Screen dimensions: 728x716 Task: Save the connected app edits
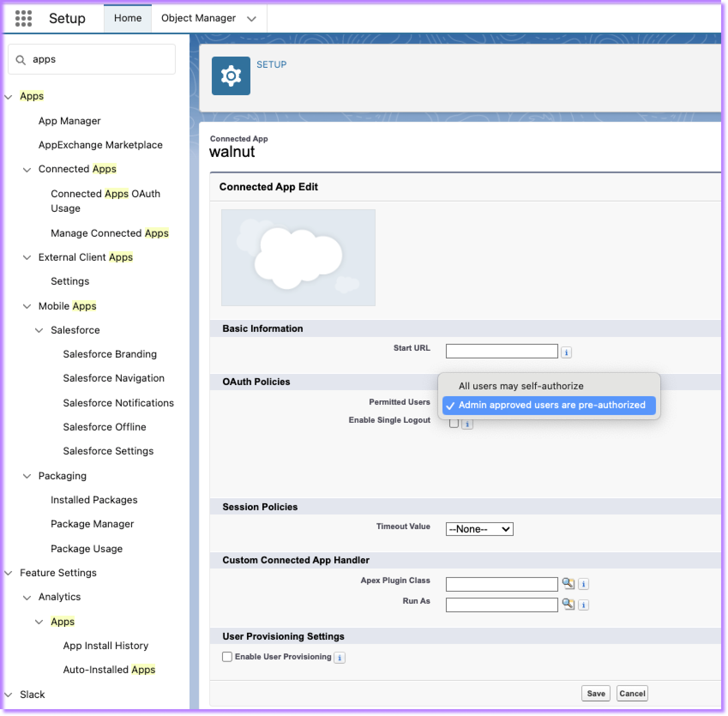(x=596, y=693)
